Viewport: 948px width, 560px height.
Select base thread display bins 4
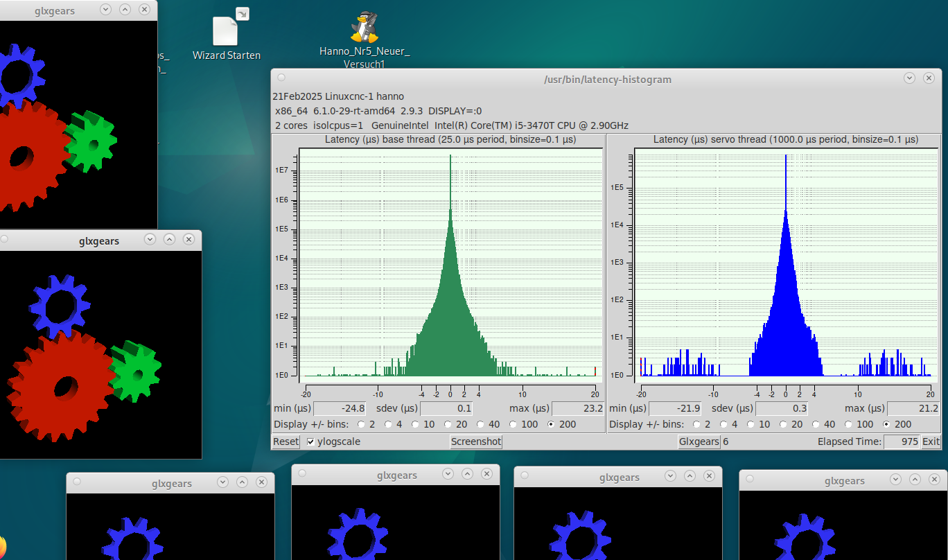[388, 424]
